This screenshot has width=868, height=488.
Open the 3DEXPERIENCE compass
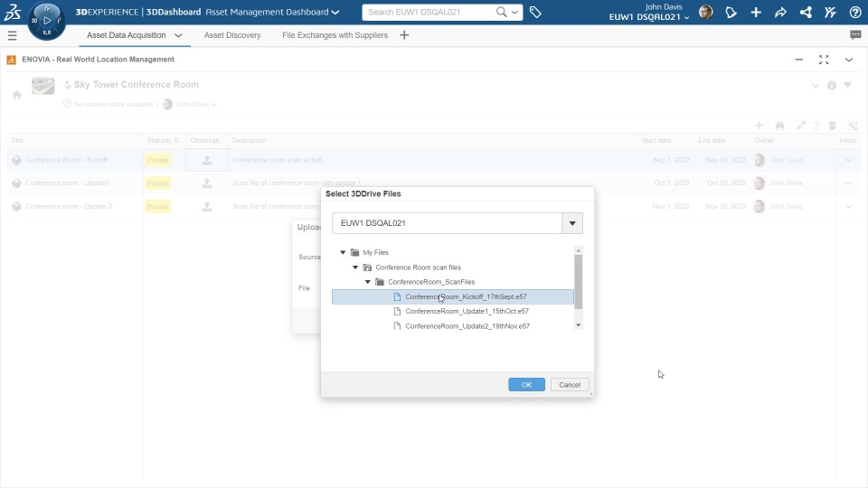[46, 21]
